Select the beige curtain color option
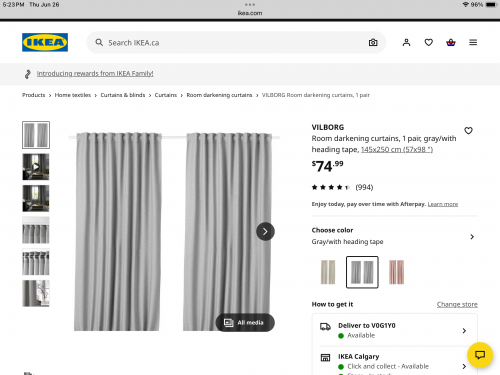This screenshot has height=375, width=500. click(328, 272)
